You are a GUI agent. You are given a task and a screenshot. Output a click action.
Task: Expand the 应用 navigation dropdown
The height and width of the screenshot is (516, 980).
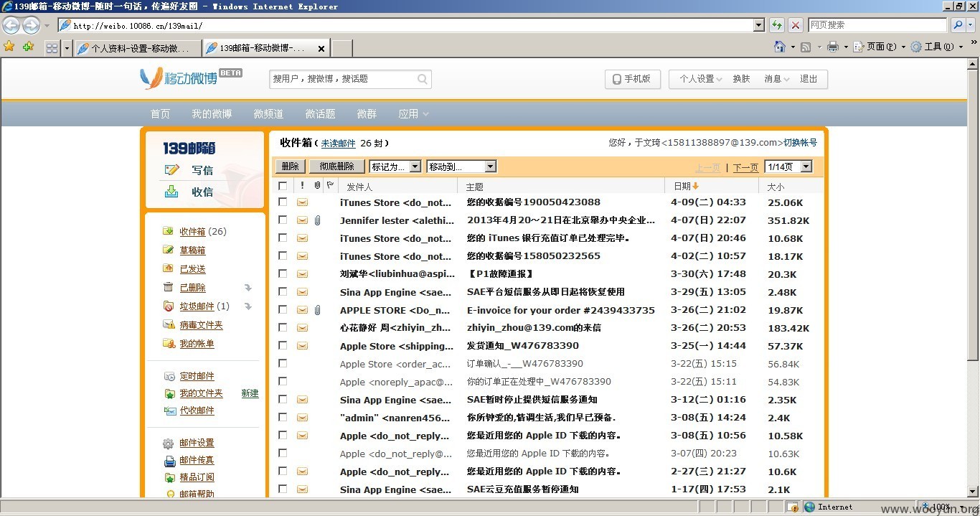pos(414,114)
